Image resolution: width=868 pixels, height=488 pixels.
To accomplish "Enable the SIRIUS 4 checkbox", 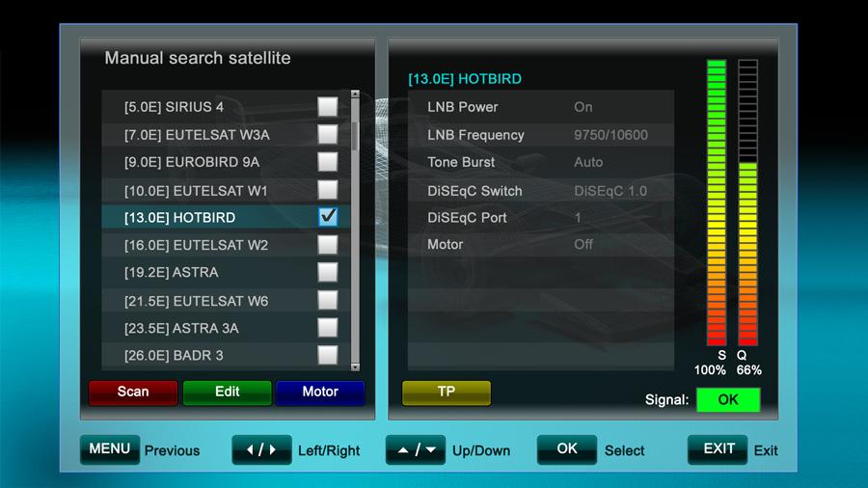I will coord(328,106).
